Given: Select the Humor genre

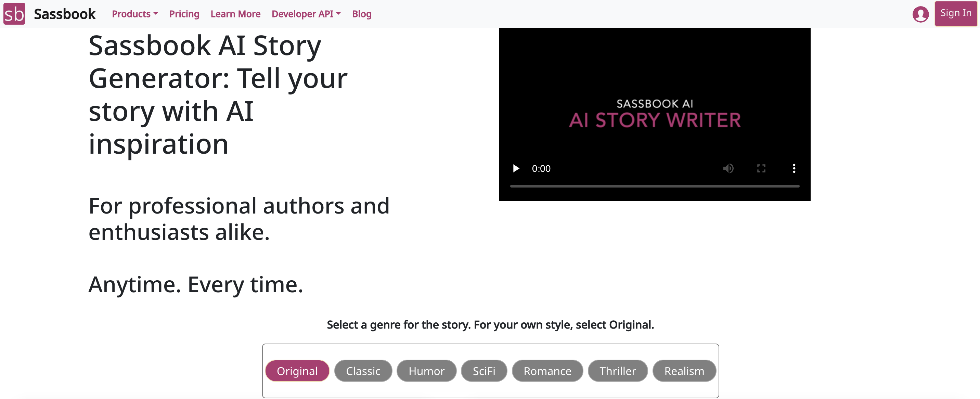Looking at the screenshot, I should [x=426, y=371].
